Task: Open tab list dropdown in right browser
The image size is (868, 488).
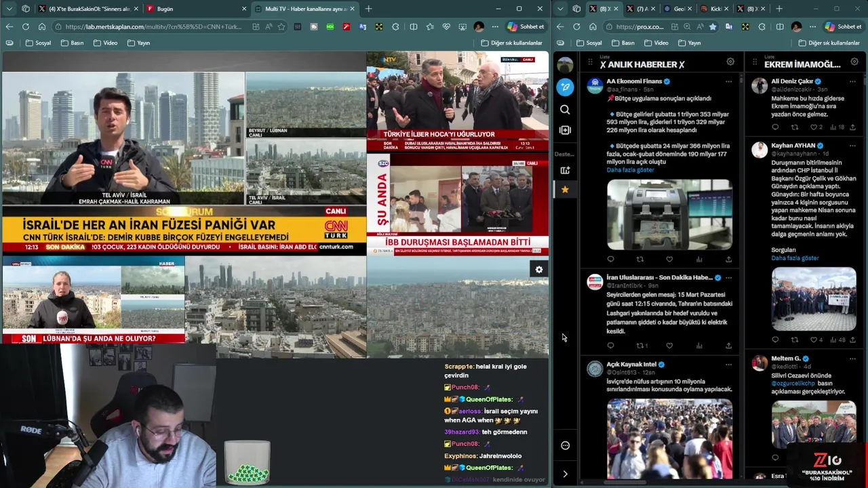Action: (559, 9)
